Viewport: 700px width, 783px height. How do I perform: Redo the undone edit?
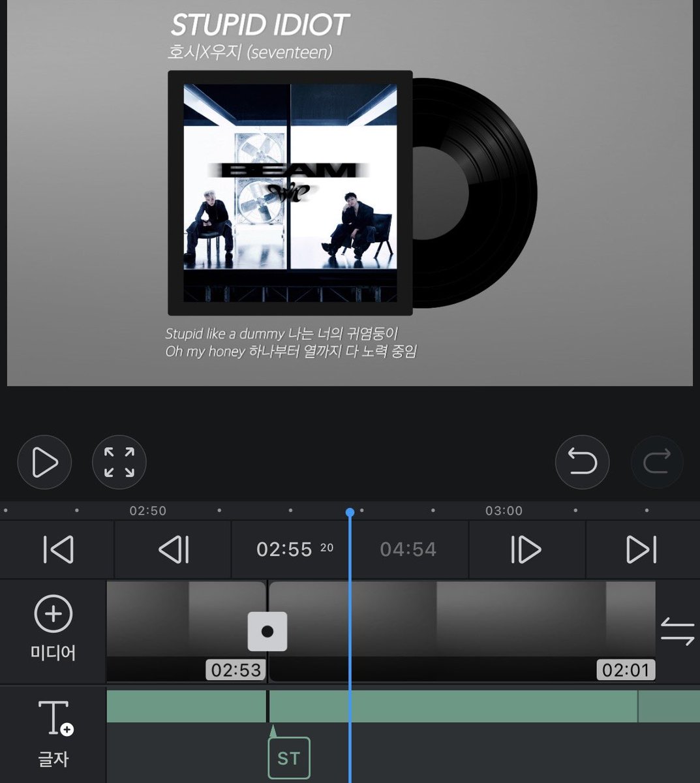656,462
